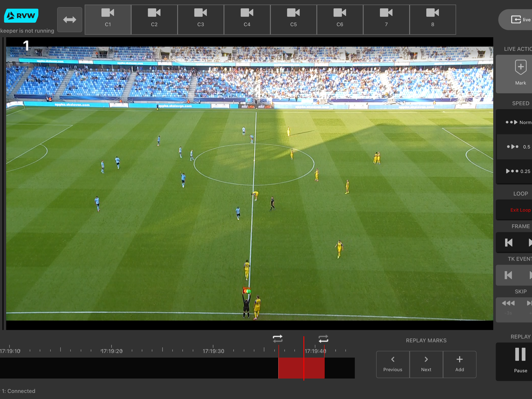Image resolution: width=532 pixels, height=399 pixels.
Task: Go to Next replay mark
Action: 426,364
